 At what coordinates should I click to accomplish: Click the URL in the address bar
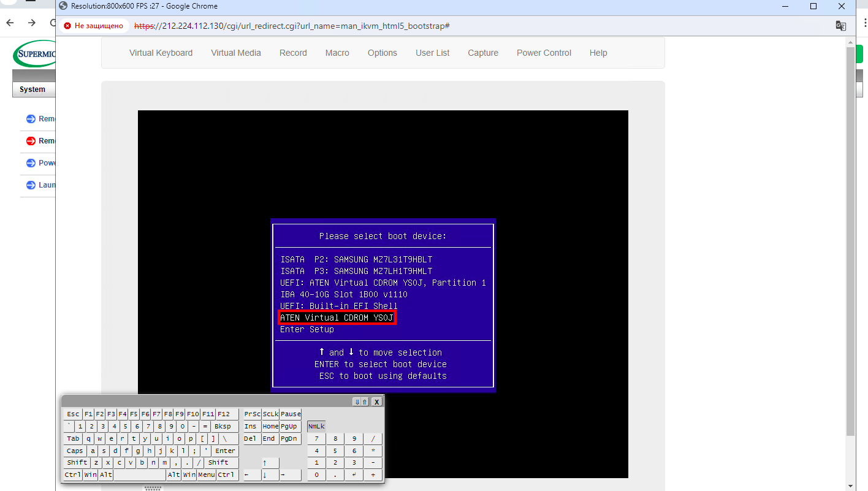coord(292,26)
